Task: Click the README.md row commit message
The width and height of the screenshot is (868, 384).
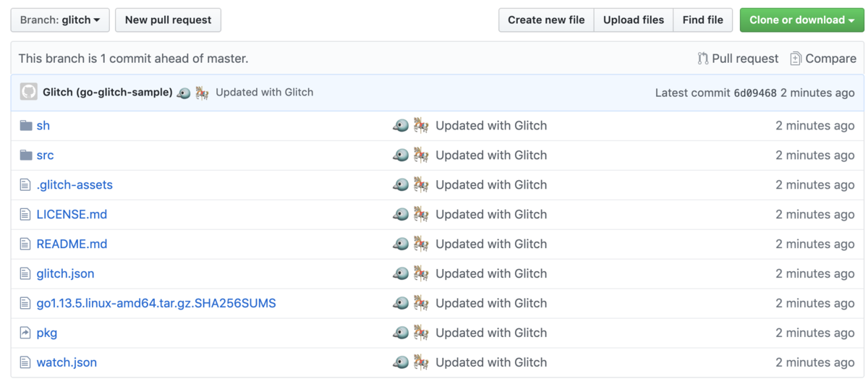Action: tap(491, 244)
